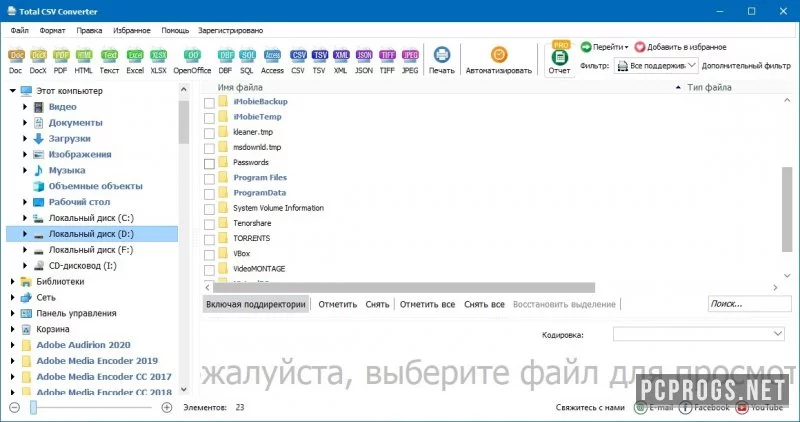Choose DocX output format
The height and width of the screenshot is (422, 800).
click(x=38, y=61)
